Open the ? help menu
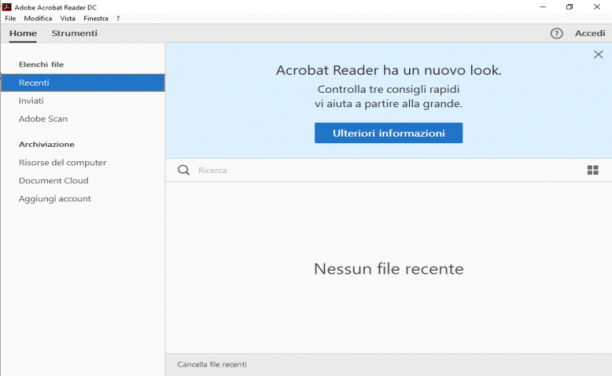This screenshot has width=612, height=376. pos(118,18)
